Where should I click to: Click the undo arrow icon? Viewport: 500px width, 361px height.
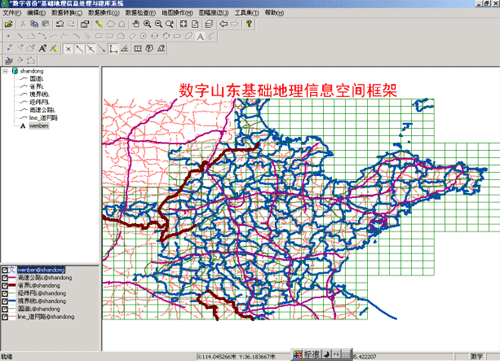[x=60, y=24]
